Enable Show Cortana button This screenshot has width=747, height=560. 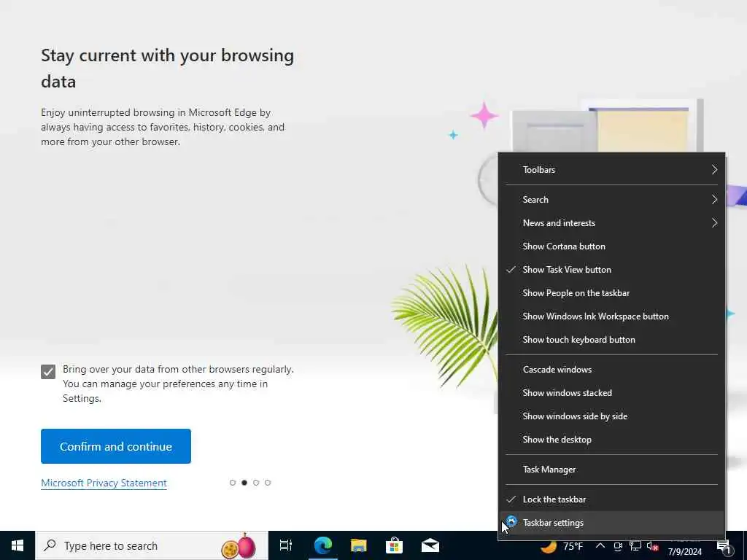(x=612, y=246)
